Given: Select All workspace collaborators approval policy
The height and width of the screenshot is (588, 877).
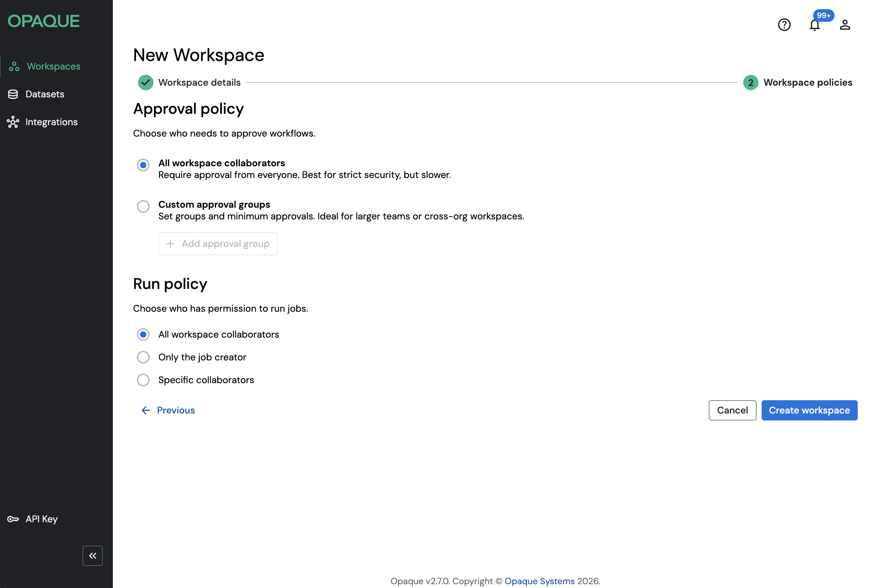Looking at the screenshot, I should pyautogui.click(x=143, y=165).
